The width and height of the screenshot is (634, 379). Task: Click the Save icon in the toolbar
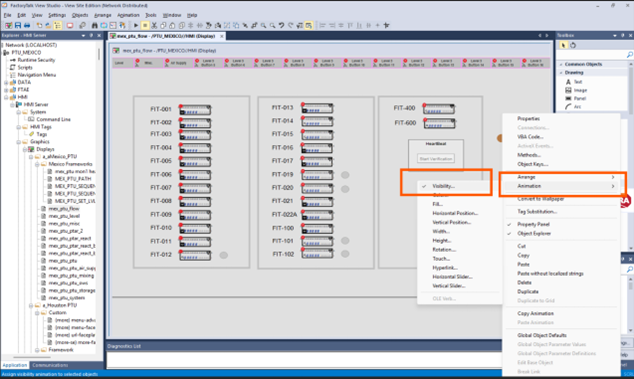tap(18, 25)
